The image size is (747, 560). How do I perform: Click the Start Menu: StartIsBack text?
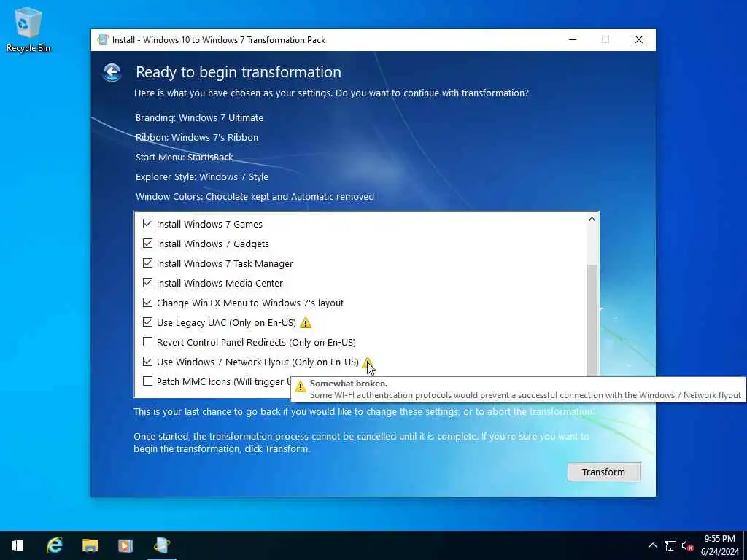pyautogui.click(x=185, y=157)
